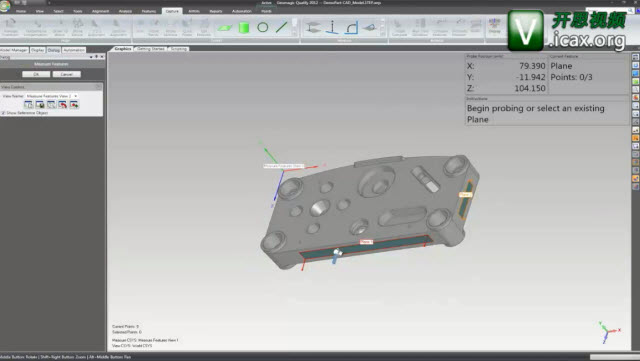Select the green Plane feature tool
The width and height of the screenshot is (640, 361).
[224, 28]
